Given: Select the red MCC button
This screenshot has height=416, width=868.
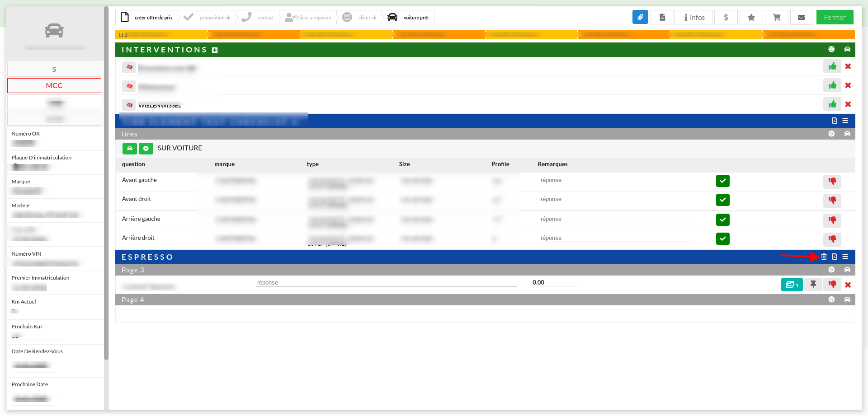Looking at the screenshot, I should (x=54, y=86).
